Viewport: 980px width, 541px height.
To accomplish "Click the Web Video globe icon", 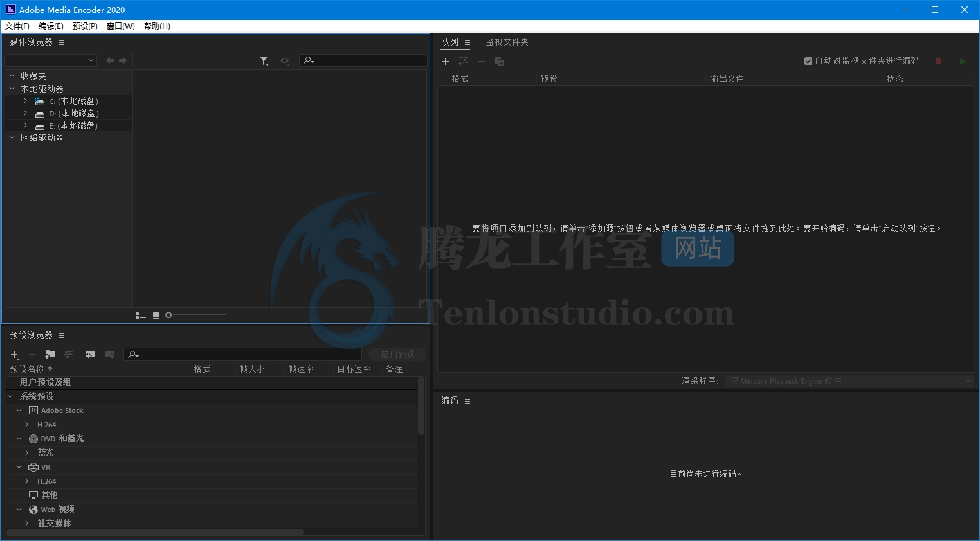I will coord(33,510).
